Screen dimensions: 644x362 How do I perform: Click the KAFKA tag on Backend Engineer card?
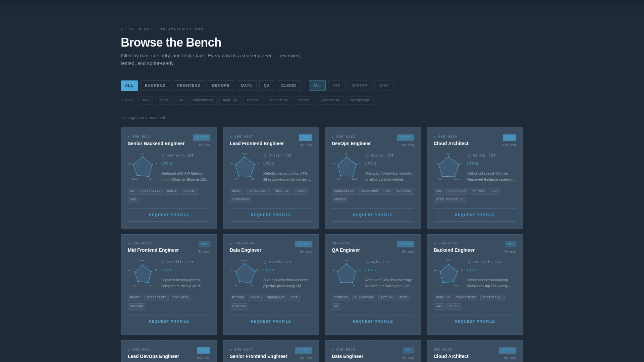click(453, 306)
